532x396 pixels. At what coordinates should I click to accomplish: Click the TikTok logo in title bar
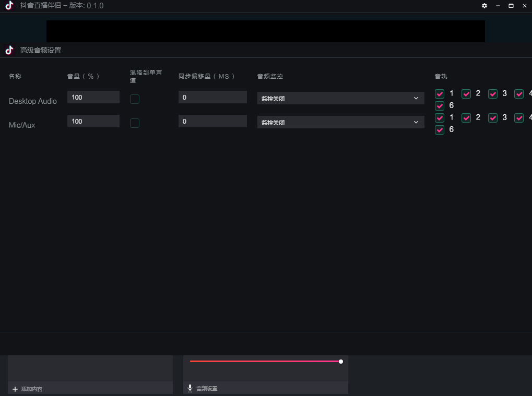9,5
